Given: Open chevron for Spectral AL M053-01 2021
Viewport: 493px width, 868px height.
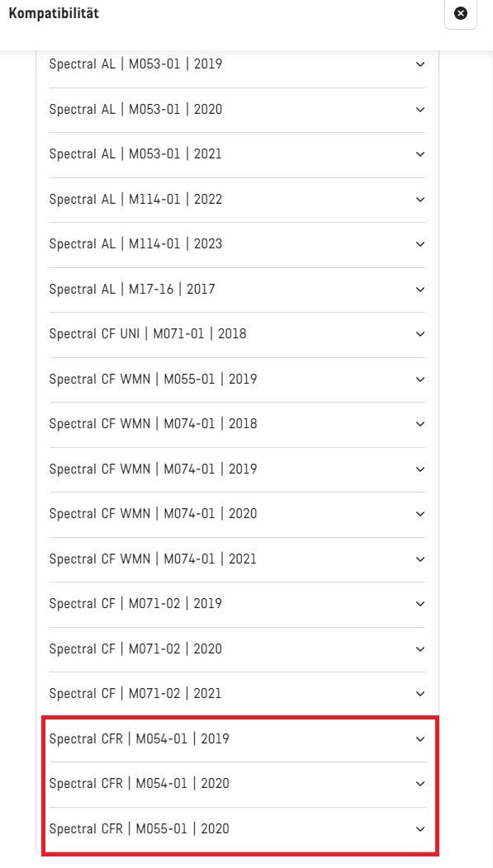Looking at the screenshot, I should pos(420,154).
